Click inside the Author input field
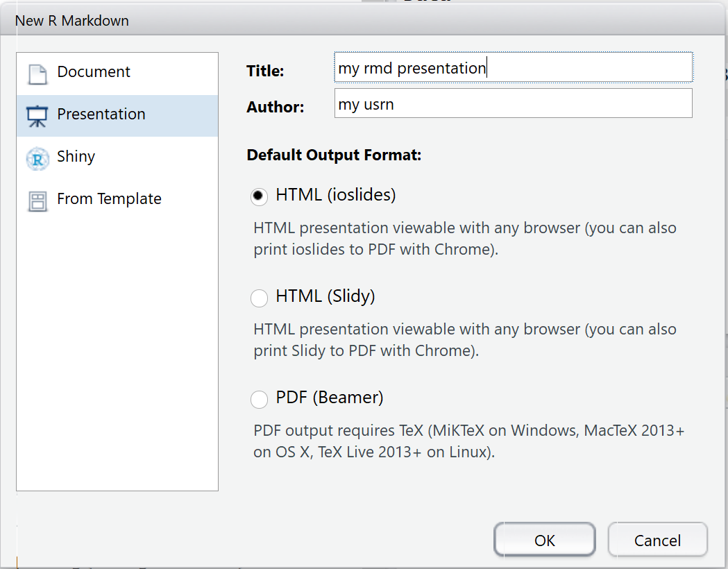 tap(514, 103)
